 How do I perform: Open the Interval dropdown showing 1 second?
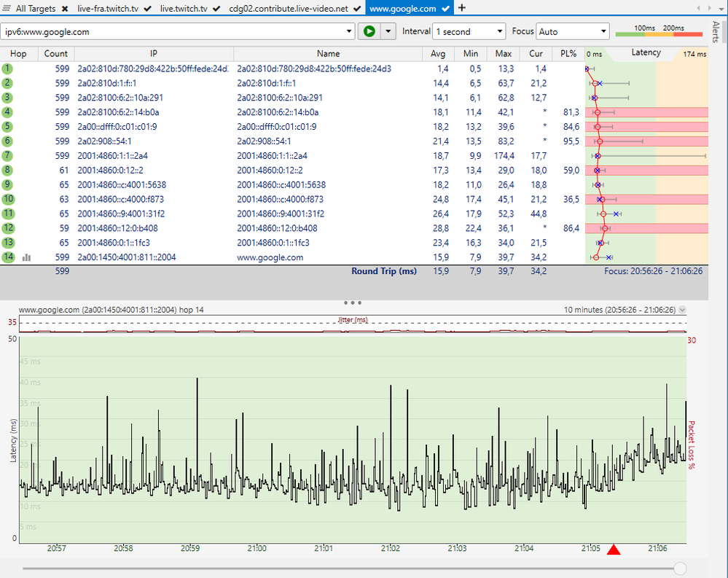coord(469,31)
